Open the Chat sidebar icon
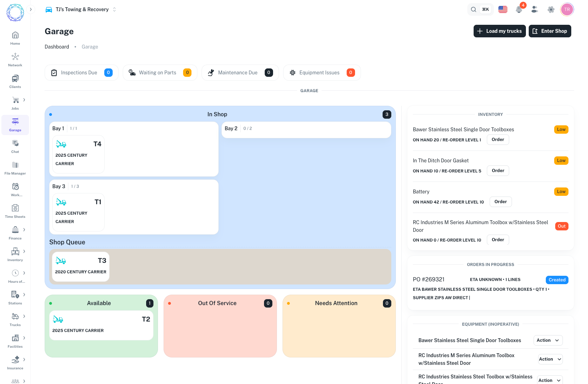Screen dimensions: 588x384 (x=15, y=146)
